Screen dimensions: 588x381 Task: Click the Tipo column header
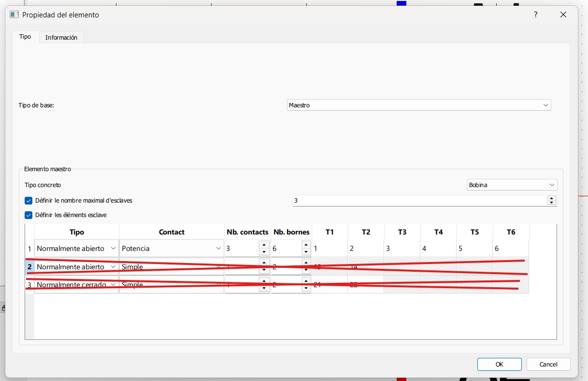(76, 232)
